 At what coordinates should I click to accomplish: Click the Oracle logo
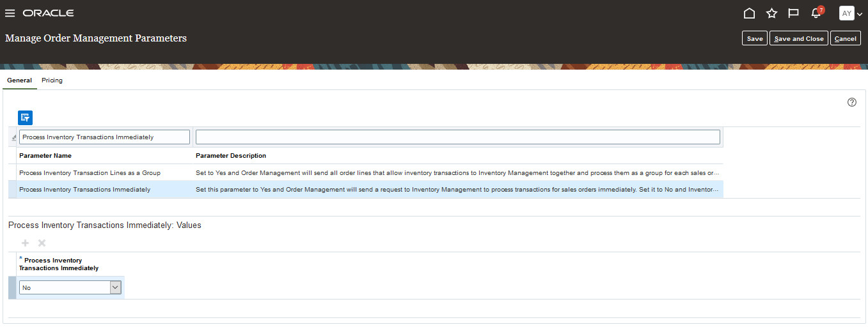(x=48, y=13)
